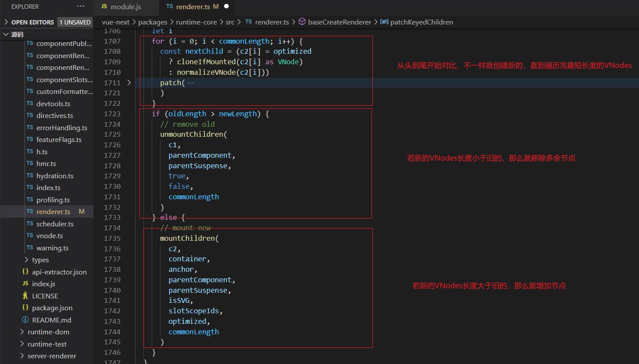Click patchKeyedChildren variable symbol icon
Image resolution: width=639 pixels, height=364 pixels.
384,22
